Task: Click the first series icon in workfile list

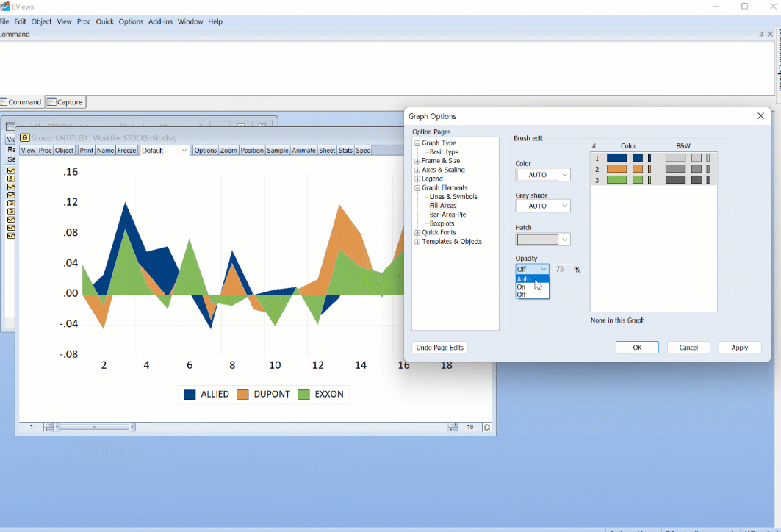Action: (x=11, y=171)
